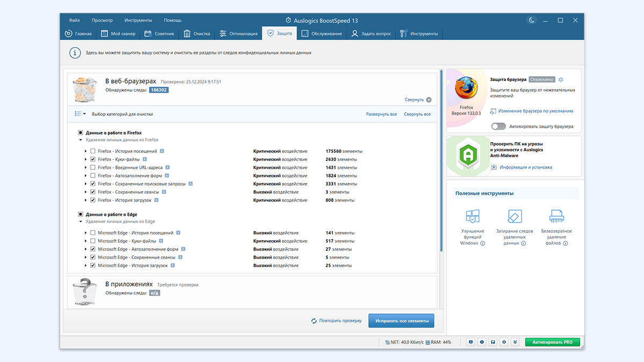644x362 pixels.
Task: Click the double chevron status bar icon
Action: (x=515, y=342)
